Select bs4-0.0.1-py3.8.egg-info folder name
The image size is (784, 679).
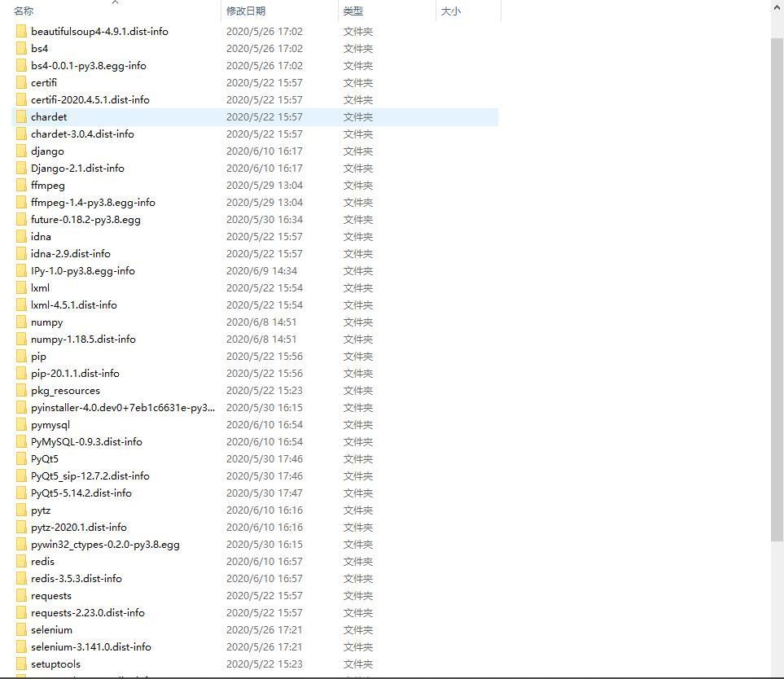pos(89,65)
